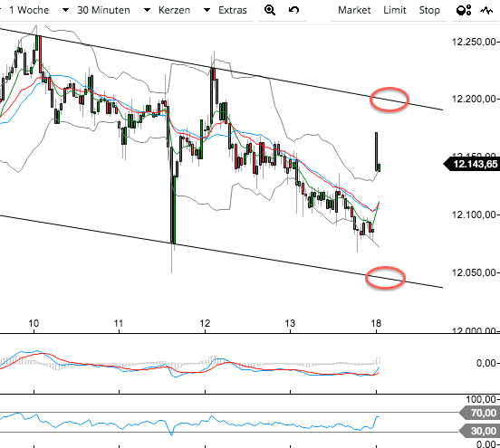
Task: Click the 12.100,00 price axis label
Action: [x=474, y=214]
